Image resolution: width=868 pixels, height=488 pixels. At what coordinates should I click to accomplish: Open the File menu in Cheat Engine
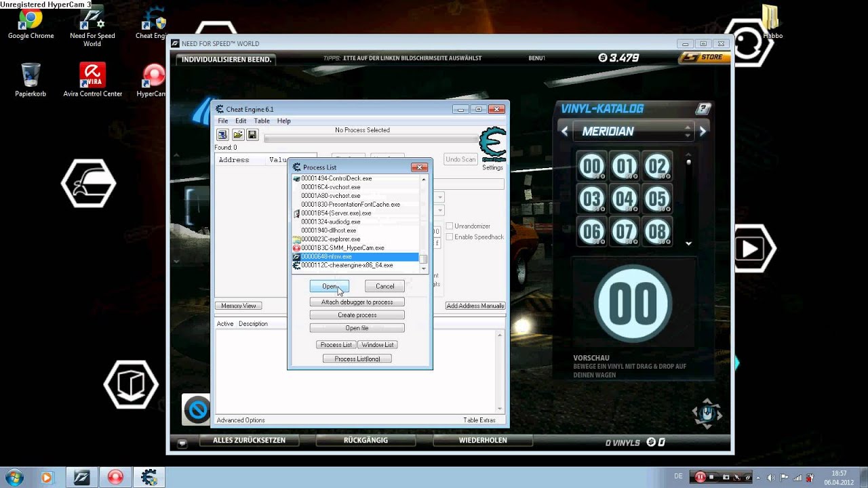(222, 121)
